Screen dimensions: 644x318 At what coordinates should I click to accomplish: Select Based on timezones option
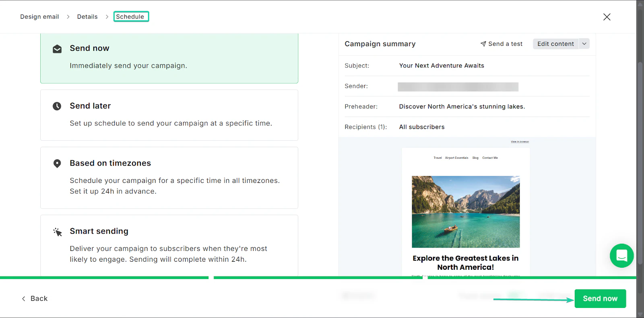169,178
